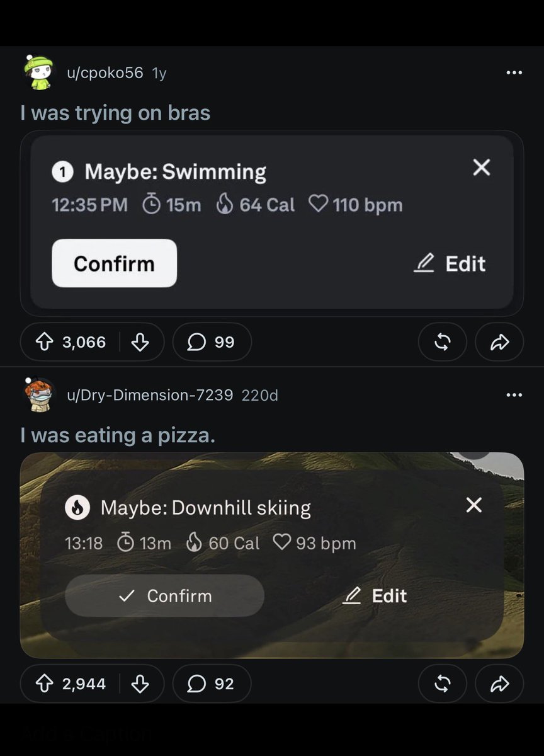The image size is (544, 756).
Task: Tap the cpoko56 user avatar
Action: tap(39, 72)
